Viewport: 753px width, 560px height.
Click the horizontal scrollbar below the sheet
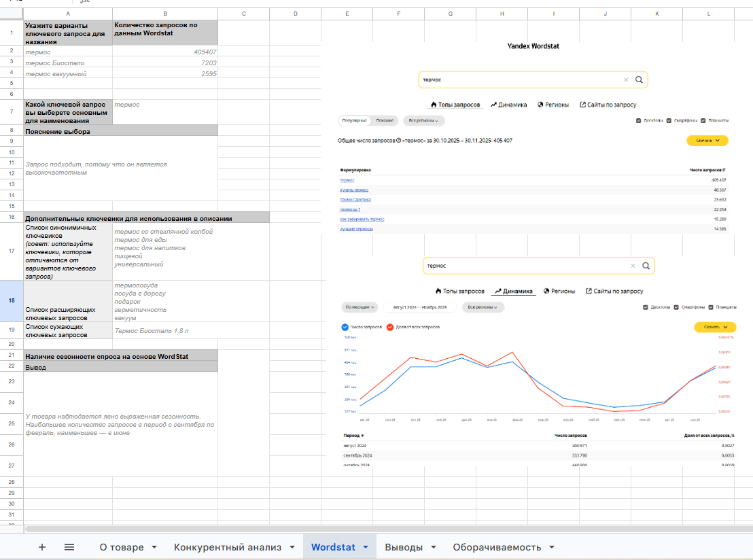[388, 529]
